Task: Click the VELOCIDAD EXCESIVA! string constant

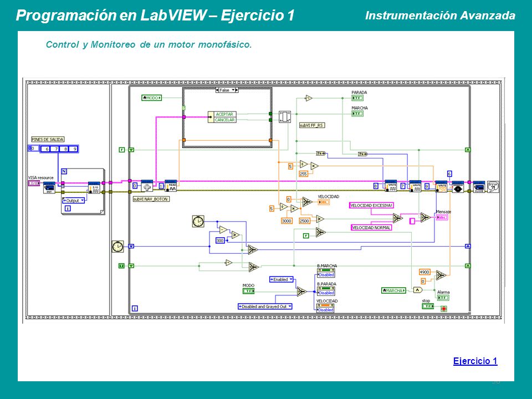Action: point(371,205)
